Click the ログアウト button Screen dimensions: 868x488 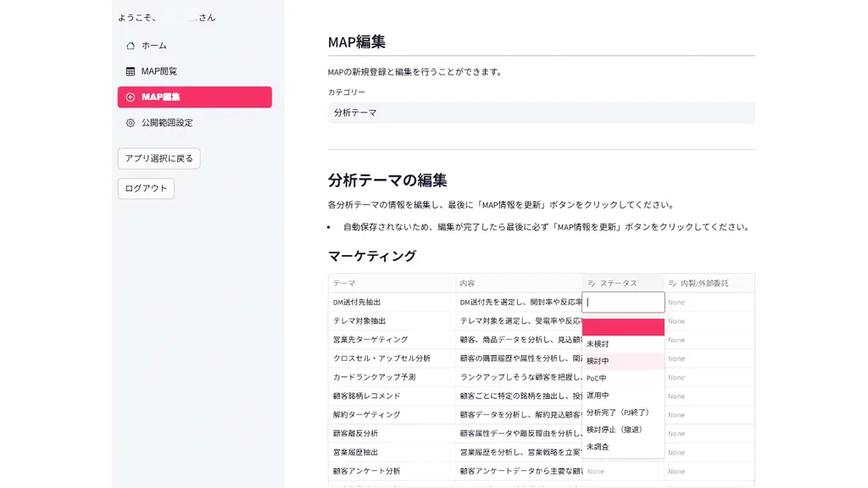point(146,188)
